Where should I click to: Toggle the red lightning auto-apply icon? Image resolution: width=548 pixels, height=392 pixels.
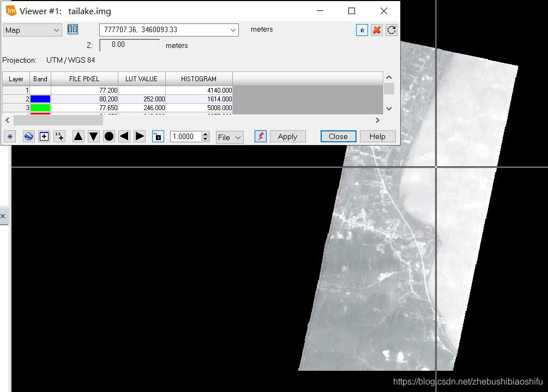(x=261, y=137)
